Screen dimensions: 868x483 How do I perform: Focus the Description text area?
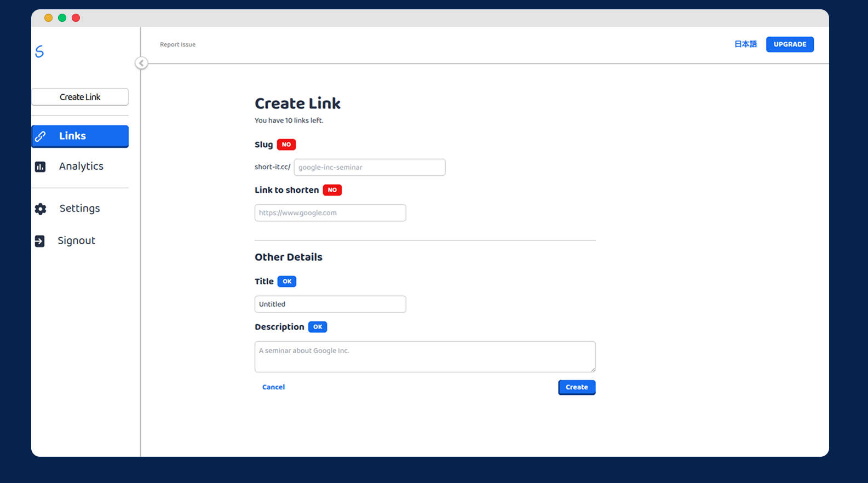tap(424, 357)
